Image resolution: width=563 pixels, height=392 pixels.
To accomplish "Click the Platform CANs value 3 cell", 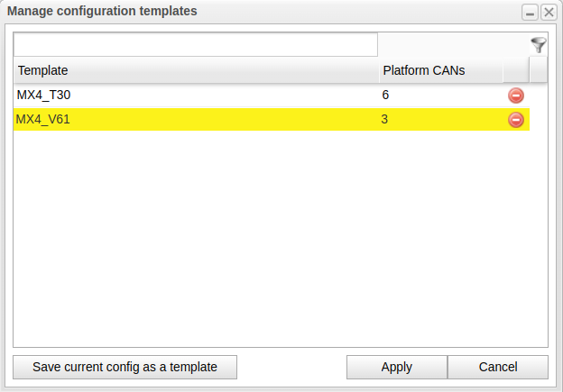I will 385,119.
